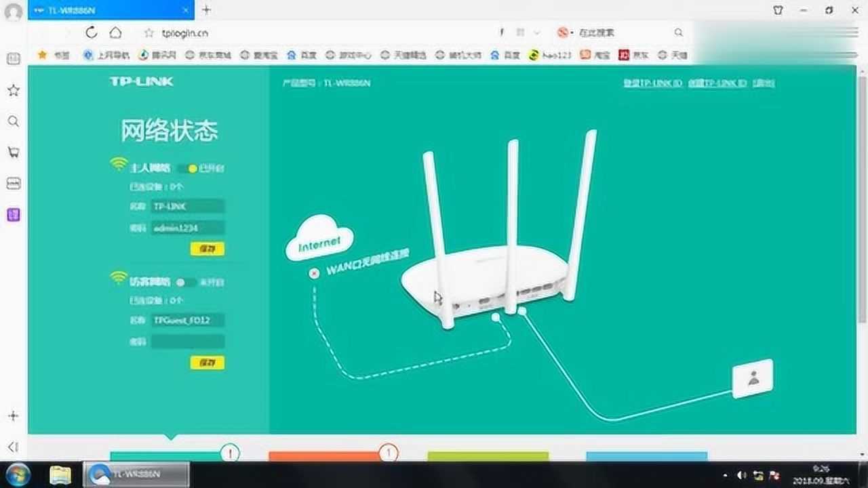This screenshot has width=868, height=488.
Task: Click the volume icon in system tray
Action: (742, 476)
